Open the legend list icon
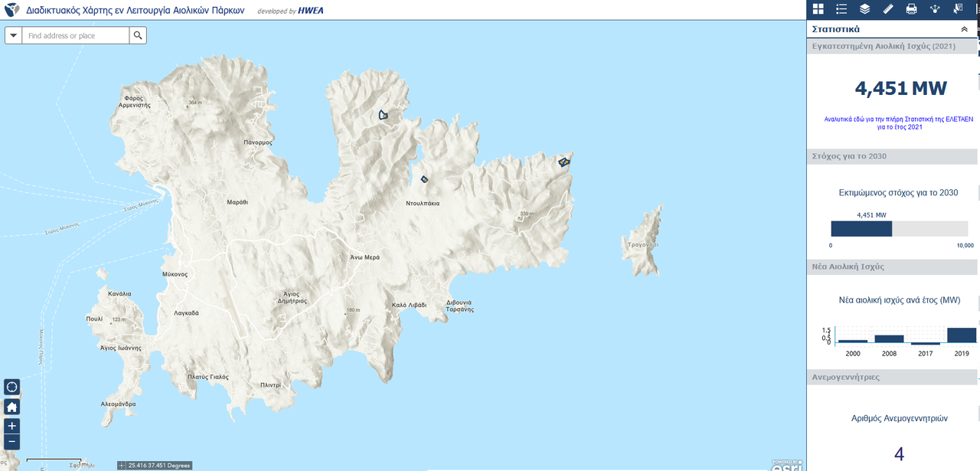 click(841, 9)
